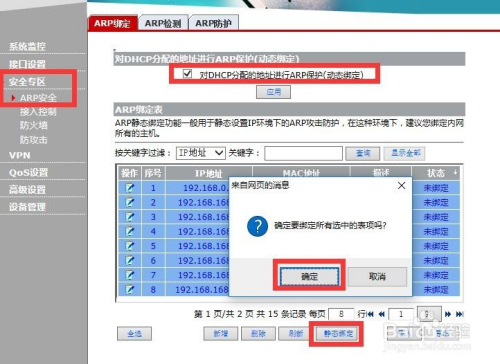Focus the 关键字 input field

[x=303, y=153]
